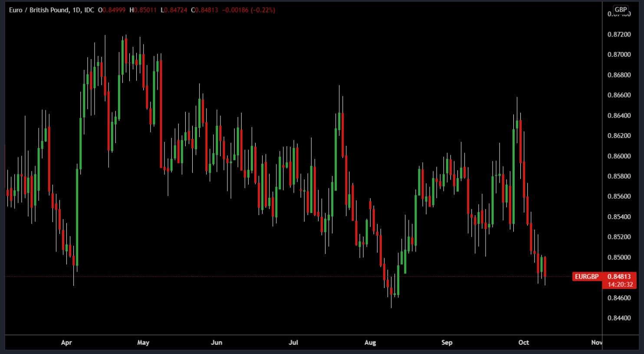The image size is (644, 354).
Task: Click the Aug label on time axis
Action: [x=370, y=342]
